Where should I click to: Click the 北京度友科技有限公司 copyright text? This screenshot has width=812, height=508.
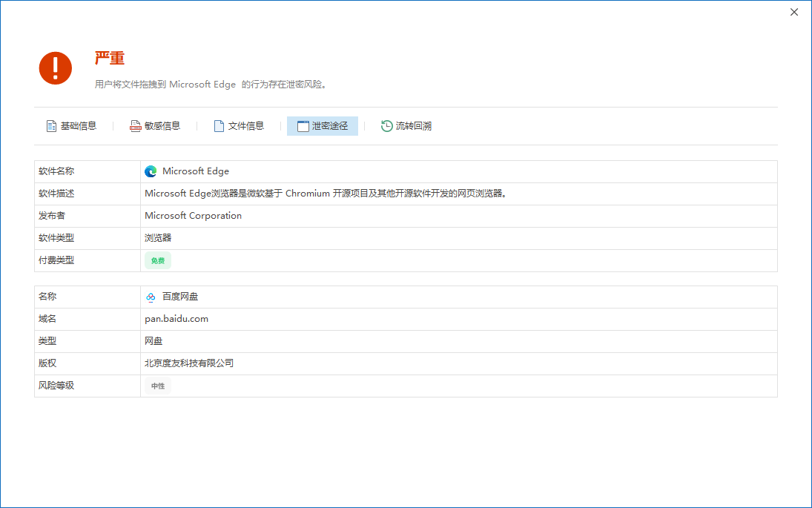click(189, 363)
